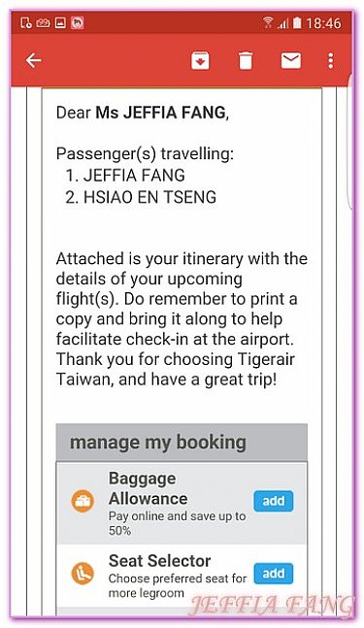Screen dimensions: 364x628
Task: Add Seat Selector with the add button
Action: [274, 574]
